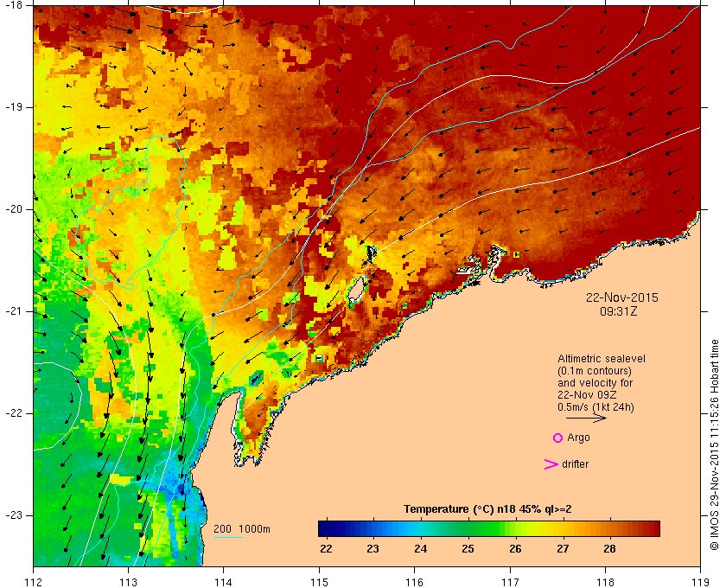Image resolution: width=726 pixels, height=588 pixels.
Task: Click longitude axis label 115
Action: [319, 582]
